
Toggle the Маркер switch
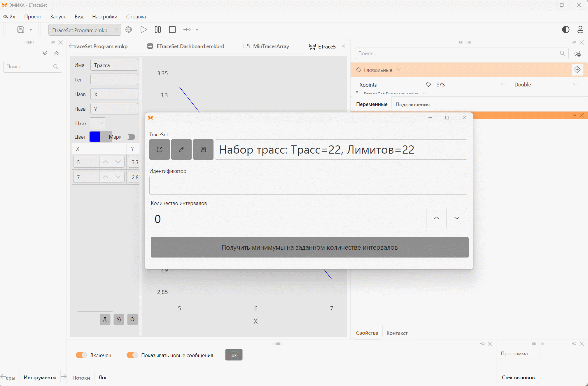[x=129, y=137]
